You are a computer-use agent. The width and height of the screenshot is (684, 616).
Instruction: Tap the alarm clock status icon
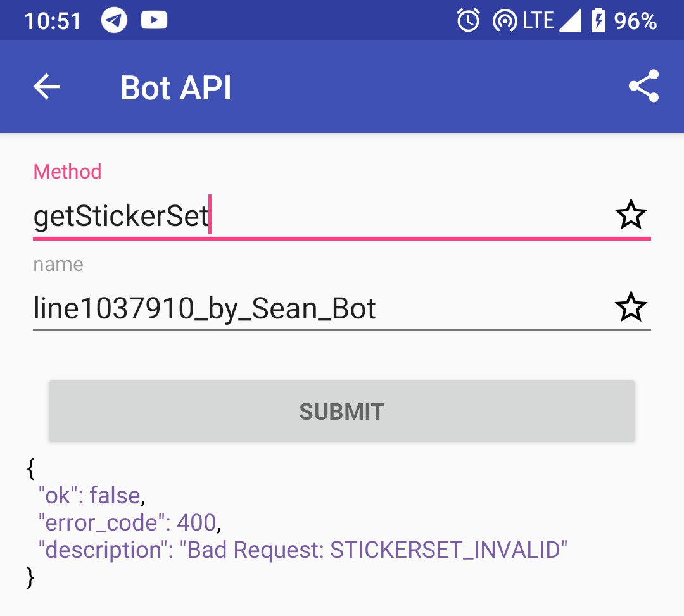click(469, 21)
